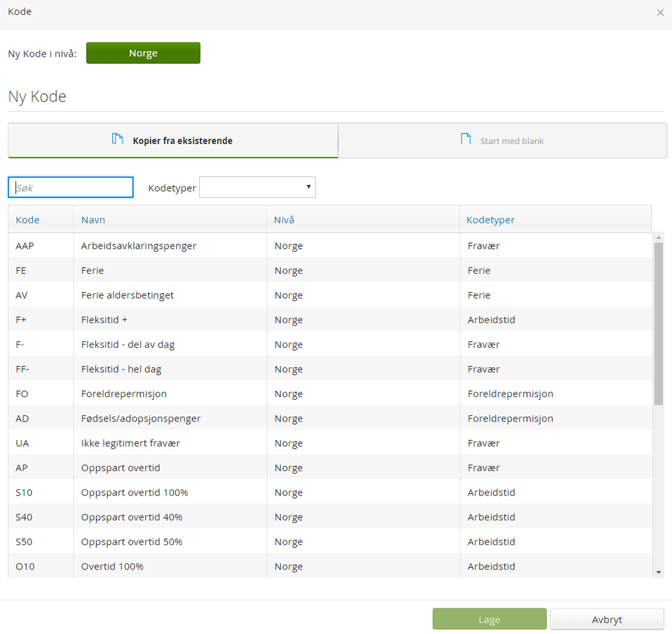The width and height of the screenshot is (672, 634).
Task: Select the Fleksitid - hel dag row
Action: tap(330, 369)
